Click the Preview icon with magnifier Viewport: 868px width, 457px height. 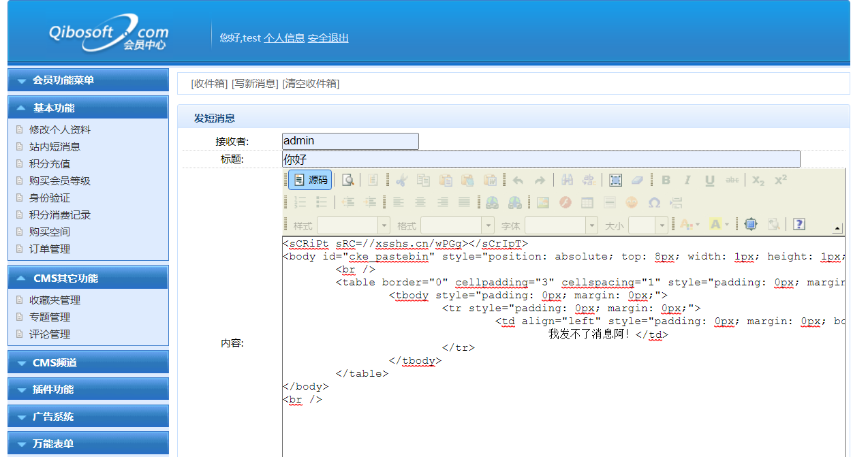(348, 180)
